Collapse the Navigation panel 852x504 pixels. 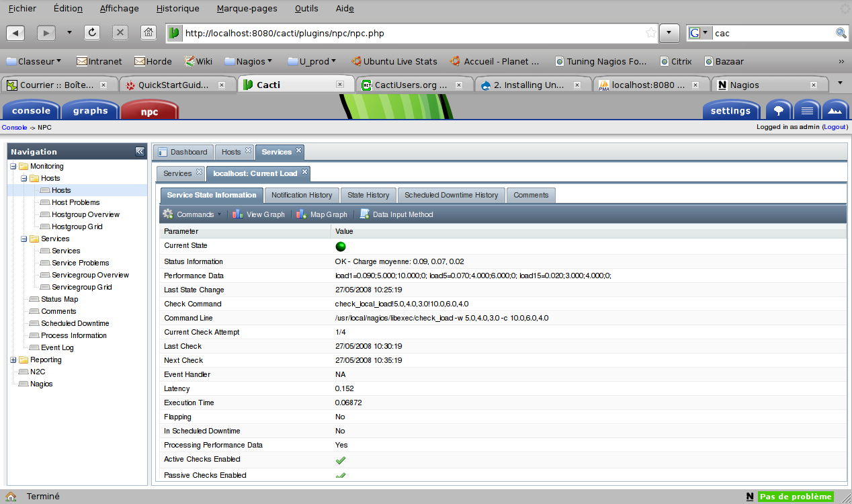(x=140, y=152)
